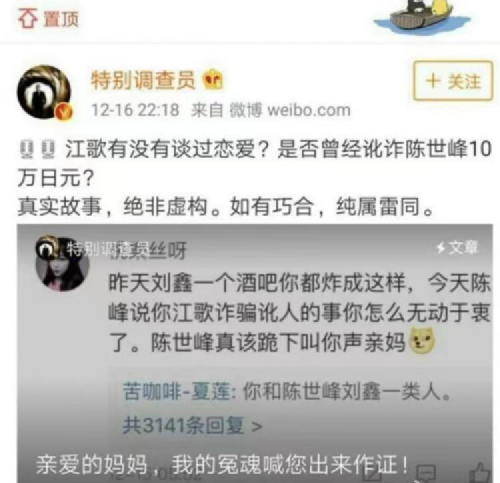The image size is (500, 483).
Task: Click the boat cartoon decoration image
Action: 423,18
